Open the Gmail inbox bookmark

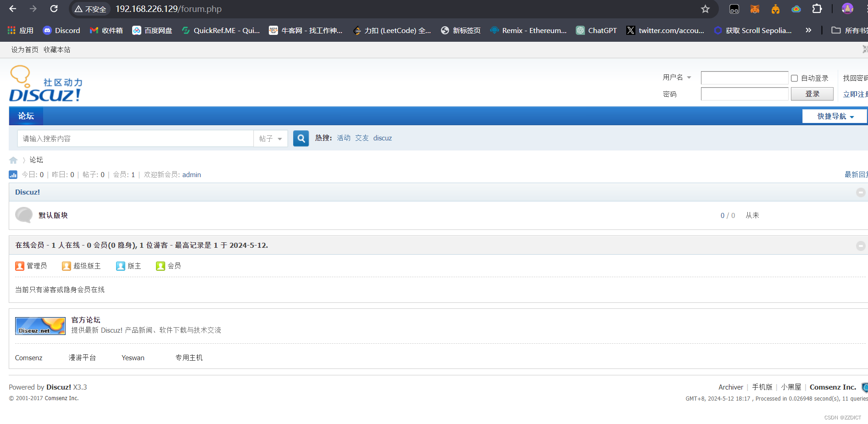point(106,30)
